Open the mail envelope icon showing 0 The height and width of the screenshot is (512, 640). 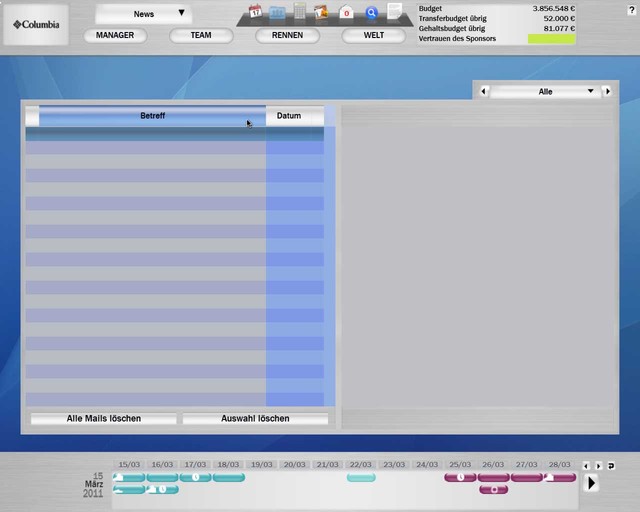tap(346, 13)
